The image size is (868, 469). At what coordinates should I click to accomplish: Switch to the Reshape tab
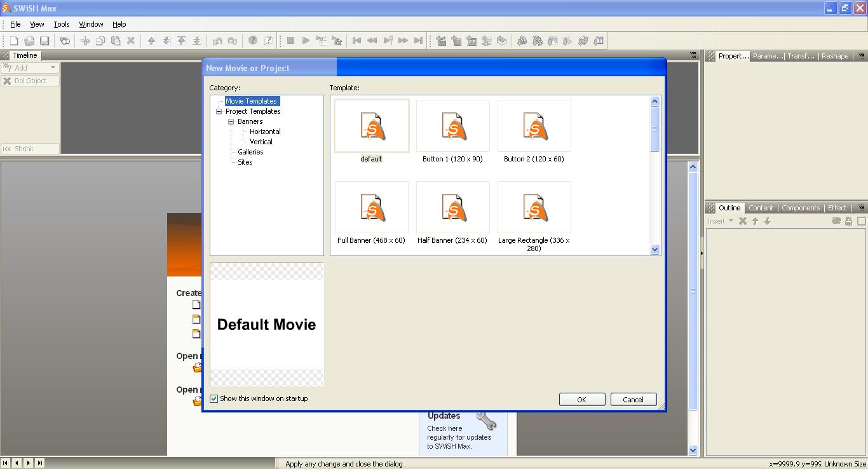pos(835,56)
